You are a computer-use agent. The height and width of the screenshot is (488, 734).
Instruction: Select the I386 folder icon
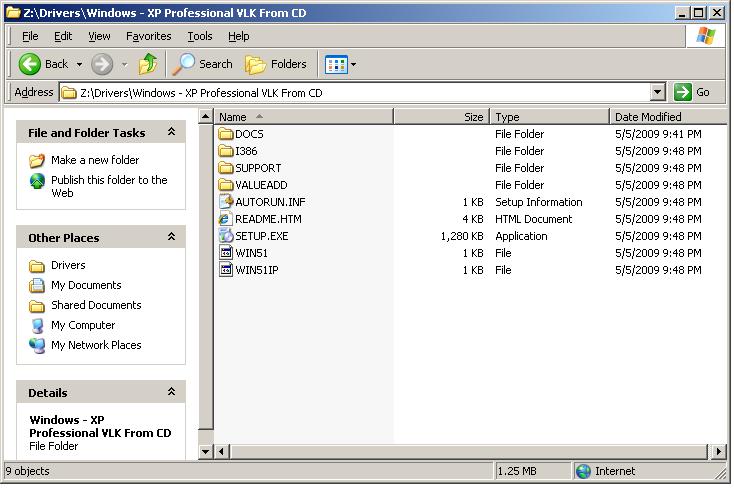(226, 151)
